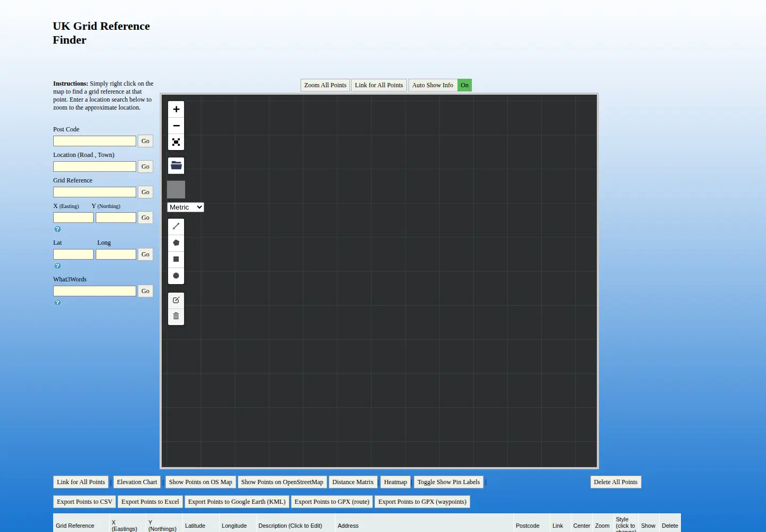Open the Distance Matrix

pos(353,482)
